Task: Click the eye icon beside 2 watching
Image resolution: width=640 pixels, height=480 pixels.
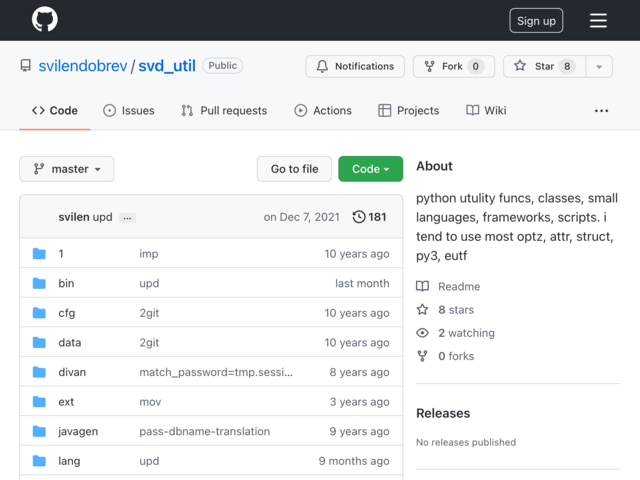Action: coord(422,333)
